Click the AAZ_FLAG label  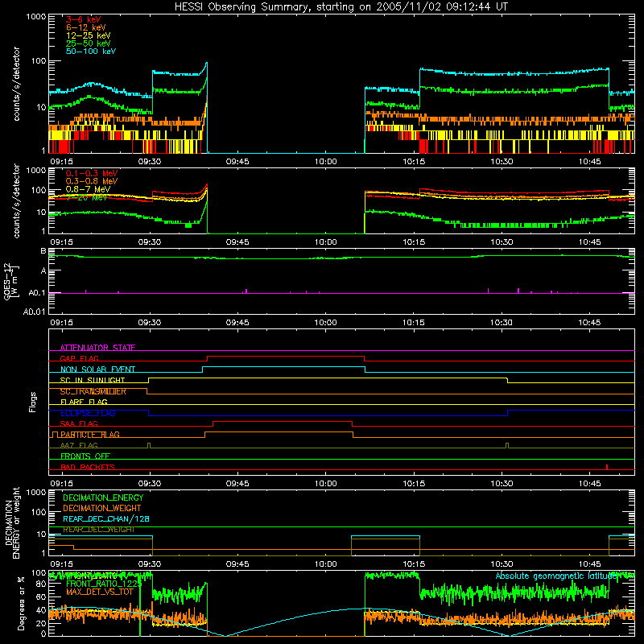point(79,445)
